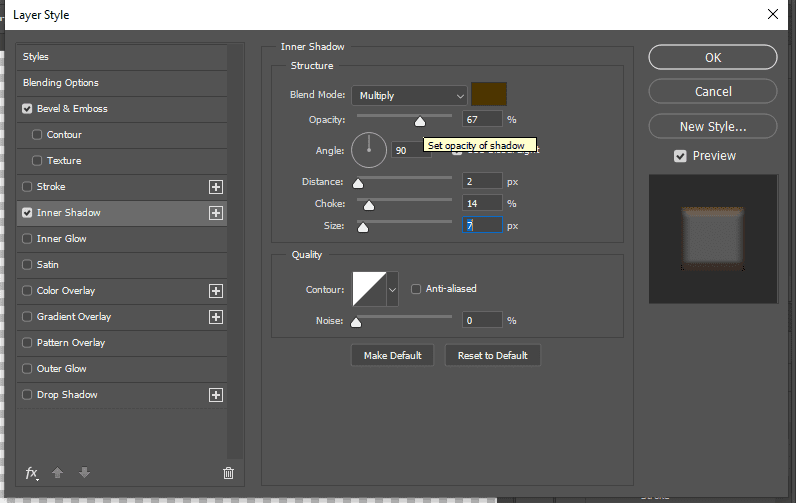The height and width of the screenshot is (503, 796).
Task: Select the Satin settings row
Action: pos(122,264)
